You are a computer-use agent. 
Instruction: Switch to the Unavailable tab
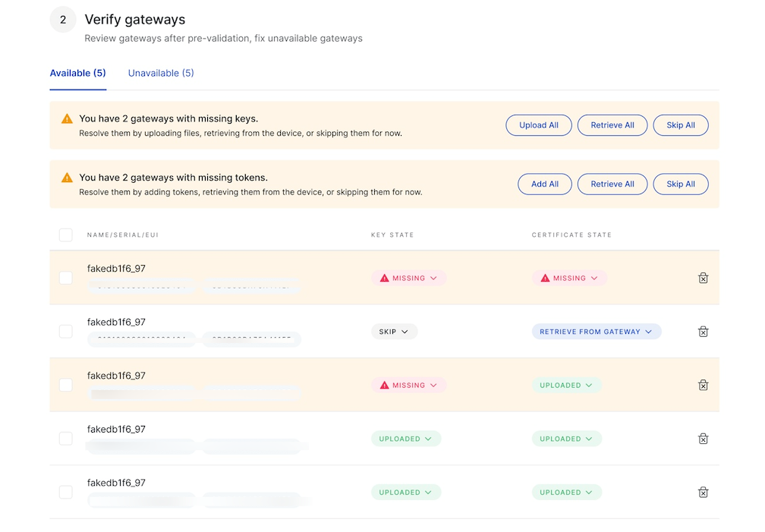160,73
